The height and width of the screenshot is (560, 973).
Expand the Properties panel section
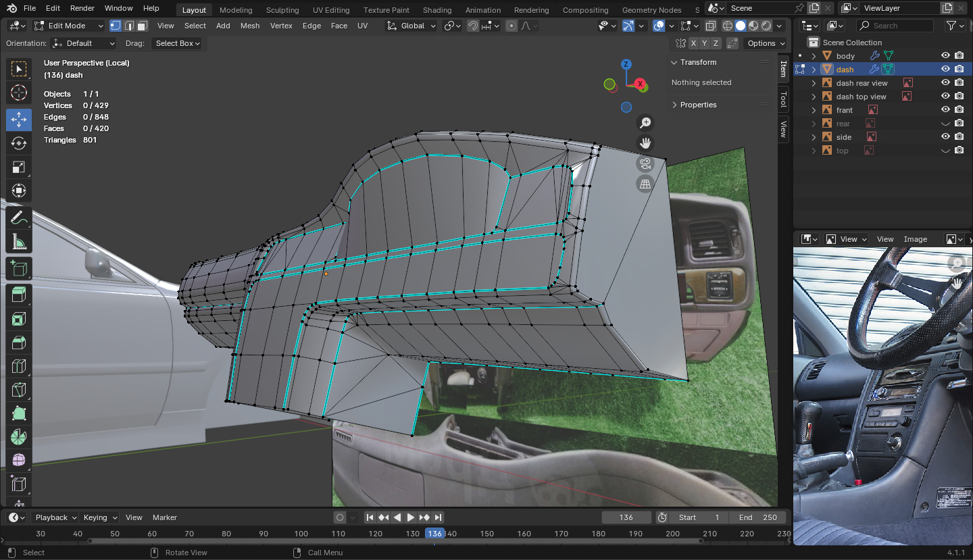pyautogui.click(x=698, y=105)
